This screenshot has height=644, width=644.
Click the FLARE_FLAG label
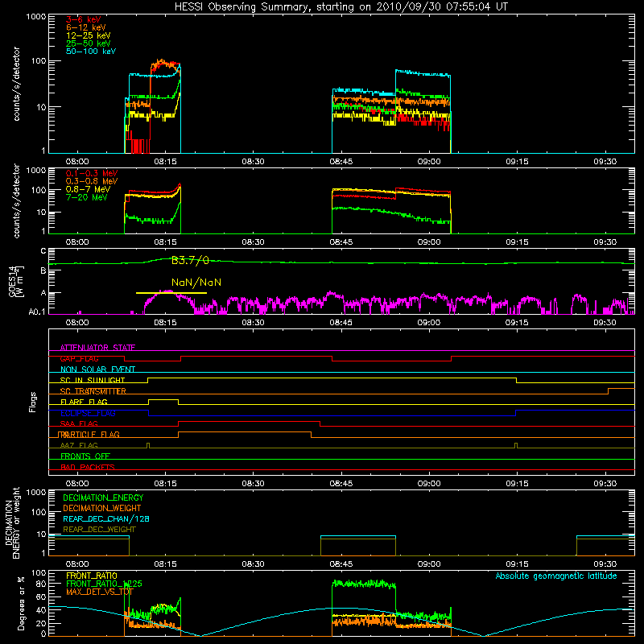tap(84, 402)
